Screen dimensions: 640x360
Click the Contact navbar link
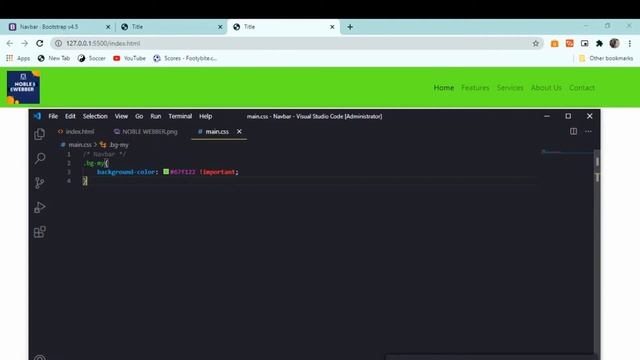click(582, 88)
